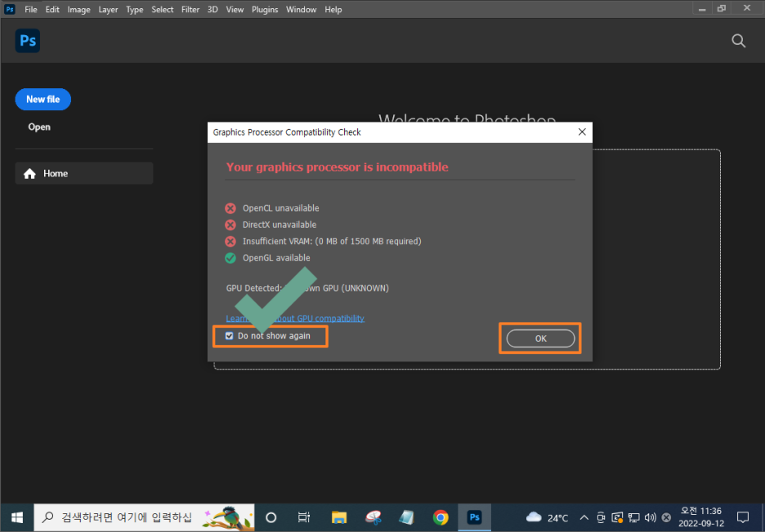Open the 3D menu
Screen dimensions: 765x532
tap(212, 9)
